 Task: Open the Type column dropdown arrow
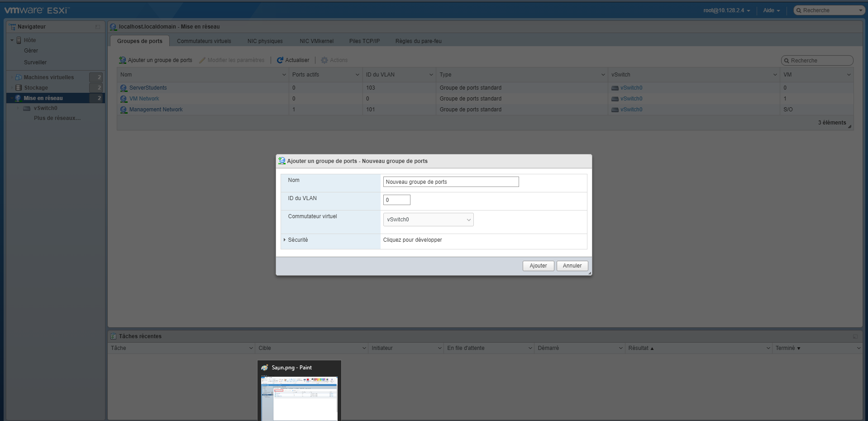tap(603, 75)
